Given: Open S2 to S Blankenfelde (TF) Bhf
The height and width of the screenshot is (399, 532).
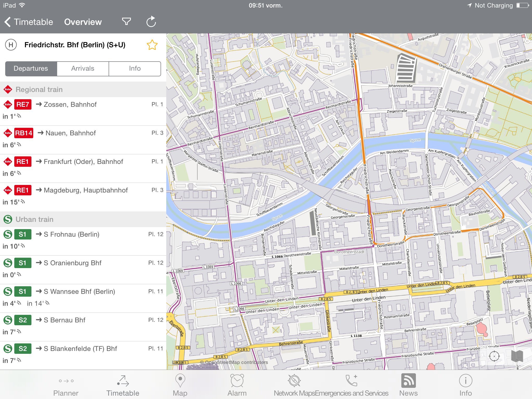Looking at the screenshot, I should [x=83, y=356].
